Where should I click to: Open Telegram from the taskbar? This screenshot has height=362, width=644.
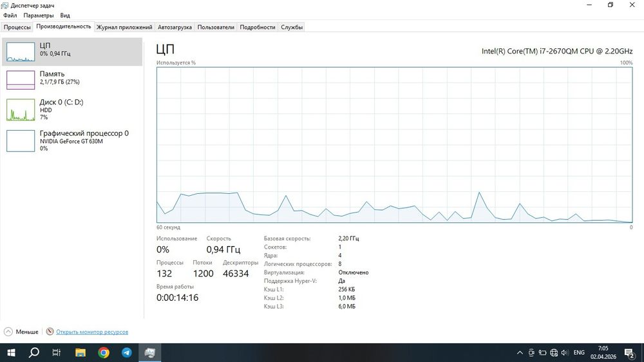coord(126,352)
